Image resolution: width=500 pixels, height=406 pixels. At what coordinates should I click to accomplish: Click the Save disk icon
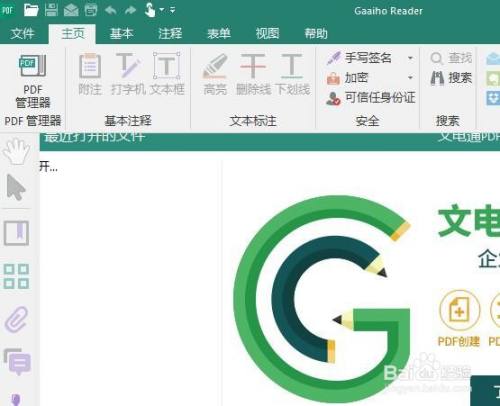[51, 10]
